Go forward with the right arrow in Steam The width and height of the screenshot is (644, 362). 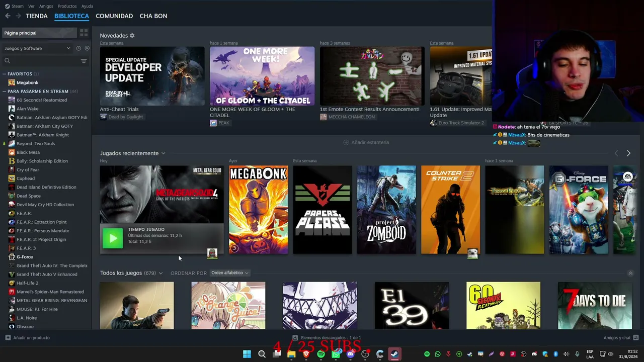[18, 16]
